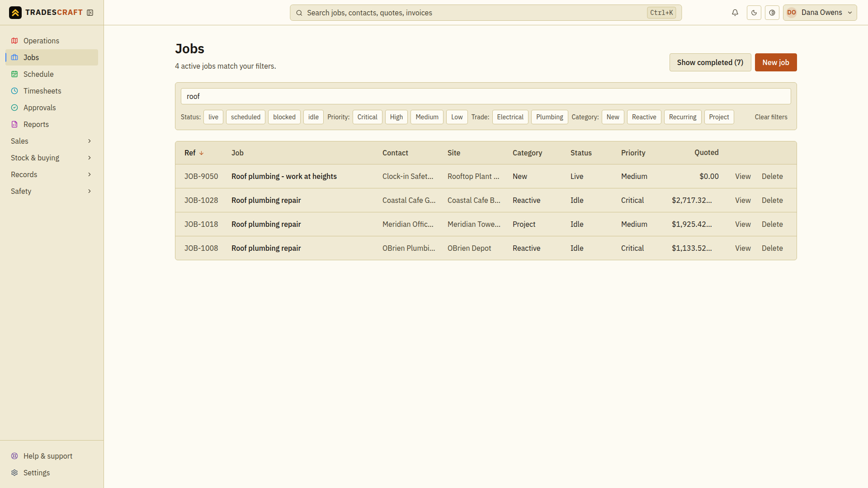Toggle the scheduled status filter
The height and width of the screenshot is (488, 868).
click(245, 117)
